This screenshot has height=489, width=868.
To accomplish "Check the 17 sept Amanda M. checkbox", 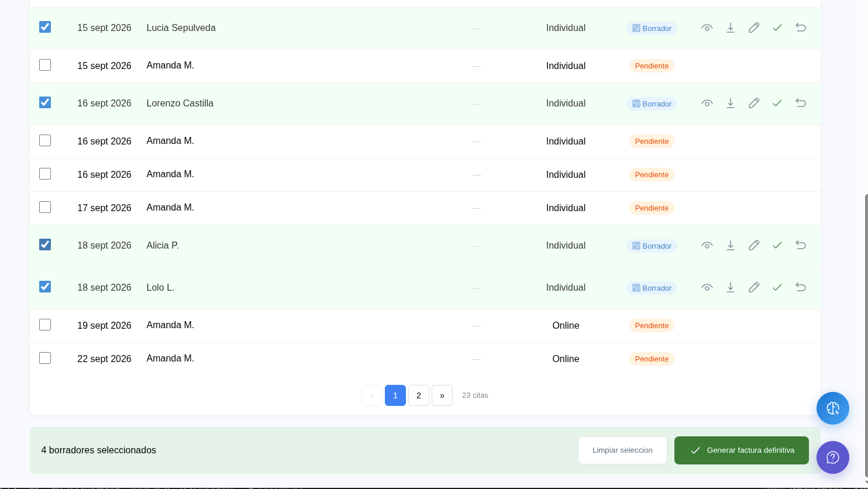I will (45, 207).
